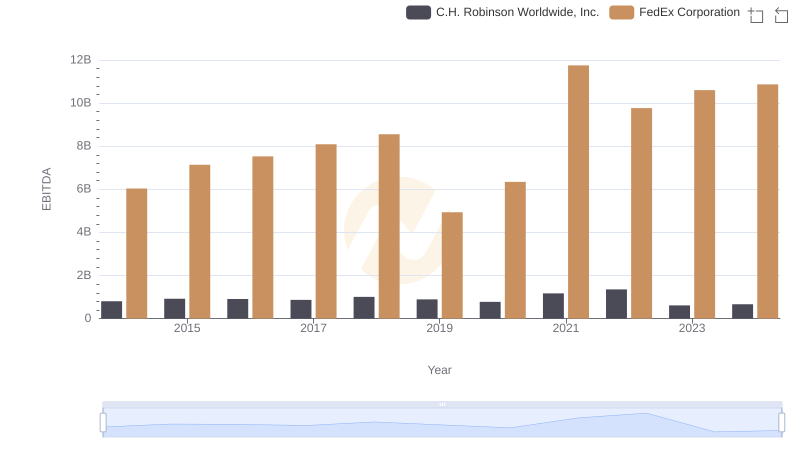The height and width of the screenshot is (461, 800).
Task: Click the x-axis label 2015
Action: [187, 328]
